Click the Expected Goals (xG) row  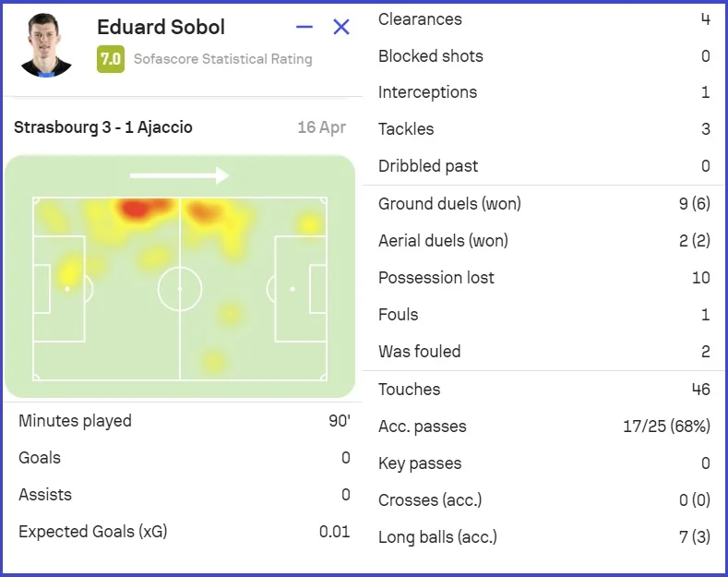pyautogui.click(x=184, y=532)
